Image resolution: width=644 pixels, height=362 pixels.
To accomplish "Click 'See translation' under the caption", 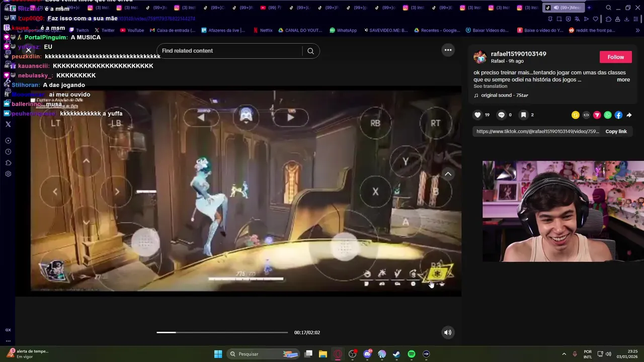I will [491, 86].
